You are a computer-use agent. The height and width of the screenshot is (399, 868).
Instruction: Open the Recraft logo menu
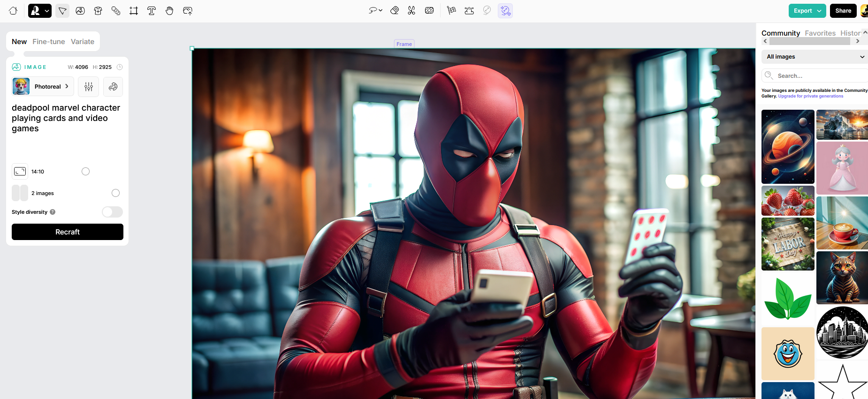coord(40,11)
